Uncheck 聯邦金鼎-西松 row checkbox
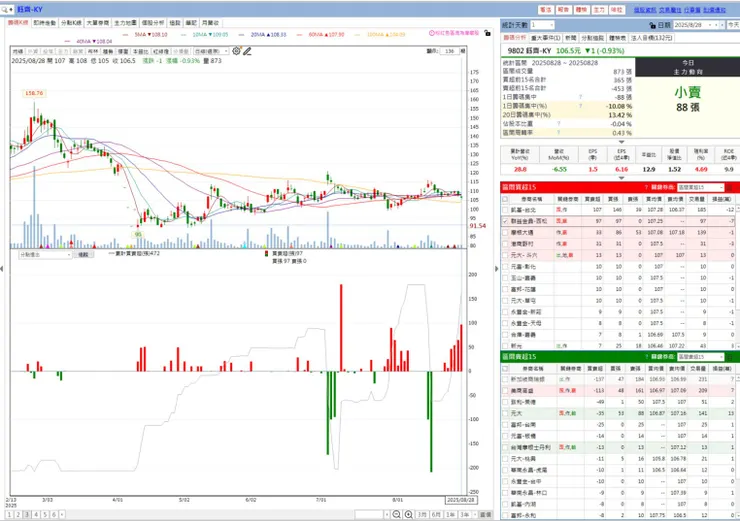Viewport: 740px width, 521px height. pyautogui.click(x=505, y=221)
